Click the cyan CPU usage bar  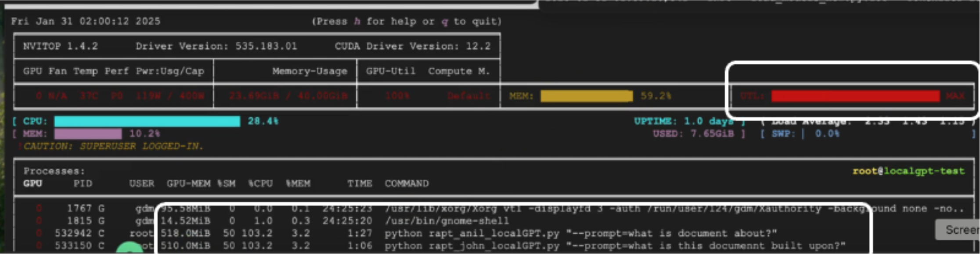(147, 121)
